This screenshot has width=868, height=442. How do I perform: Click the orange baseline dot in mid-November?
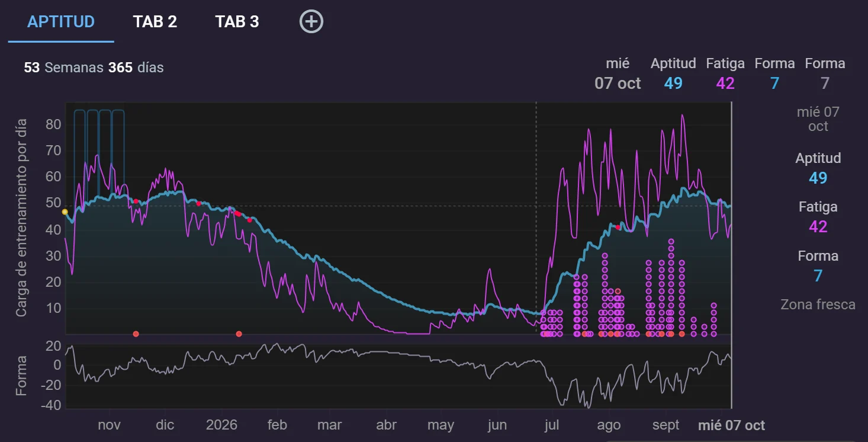(136, 334)
